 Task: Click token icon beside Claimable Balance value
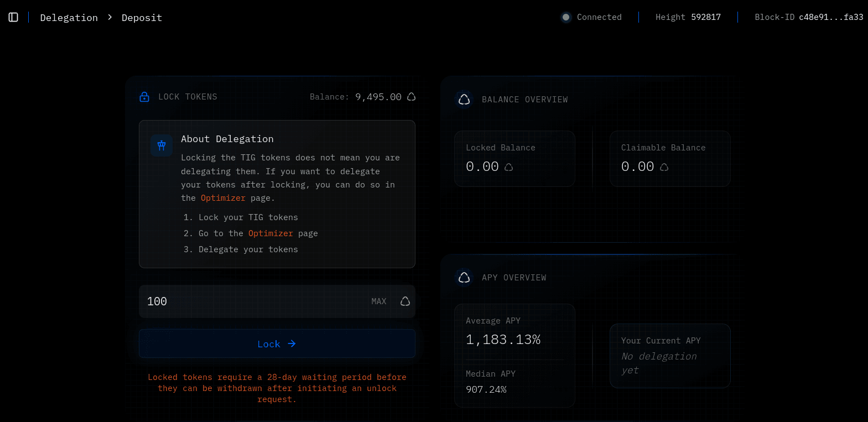(664, 167)
